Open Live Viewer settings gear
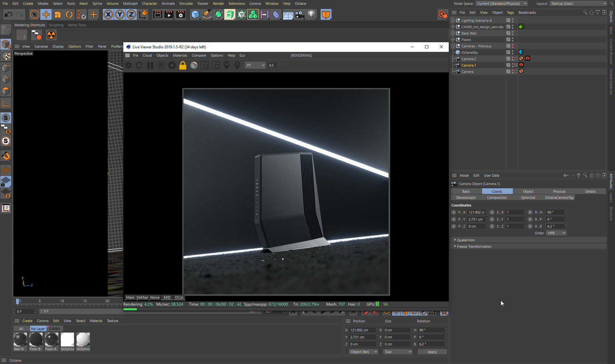 (172, 65)
